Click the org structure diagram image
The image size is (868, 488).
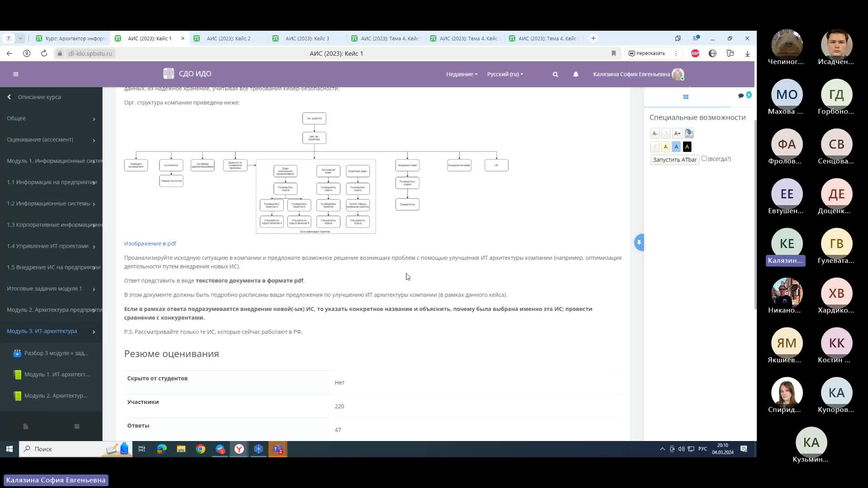click(x=316, y=173)
